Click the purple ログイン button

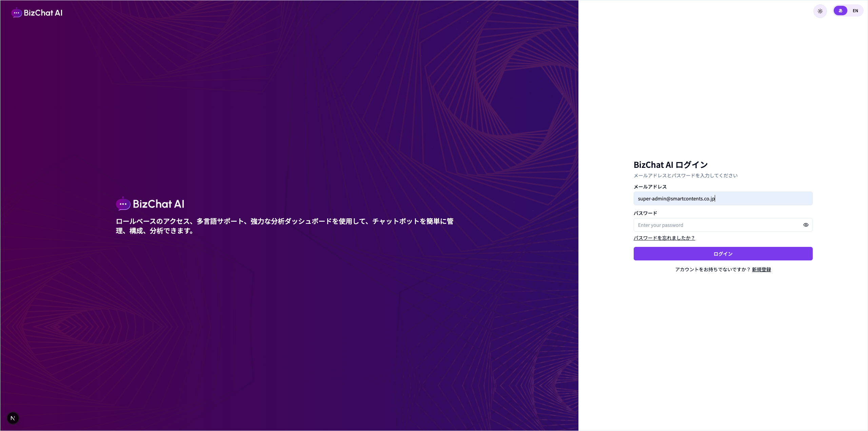pyautogui.click(x=723, y=254)
